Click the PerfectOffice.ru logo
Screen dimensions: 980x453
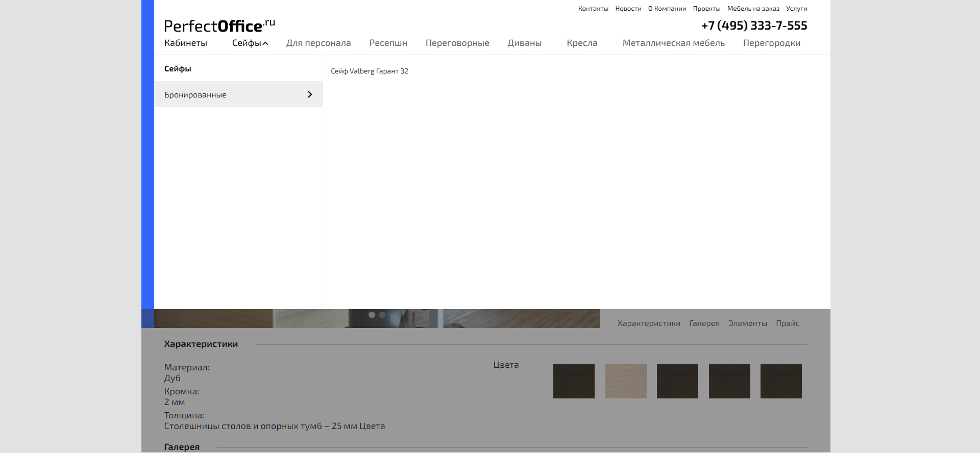coord(219,26)
